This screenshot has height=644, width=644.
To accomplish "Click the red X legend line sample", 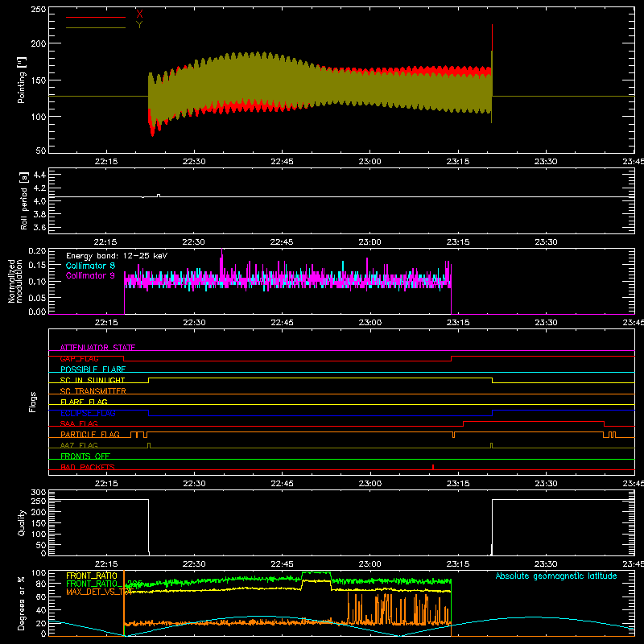I will click(96, 17).
